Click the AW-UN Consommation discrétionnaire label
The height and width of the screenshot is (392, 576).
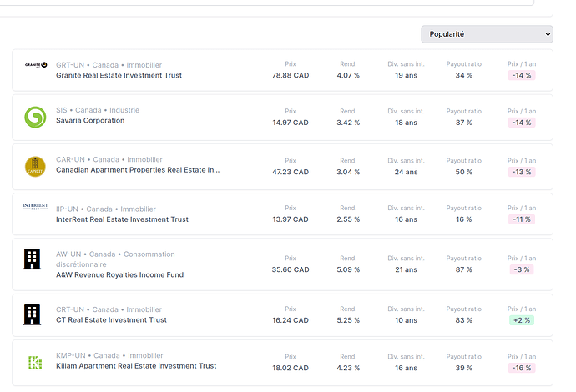click(x=115, y=259)
